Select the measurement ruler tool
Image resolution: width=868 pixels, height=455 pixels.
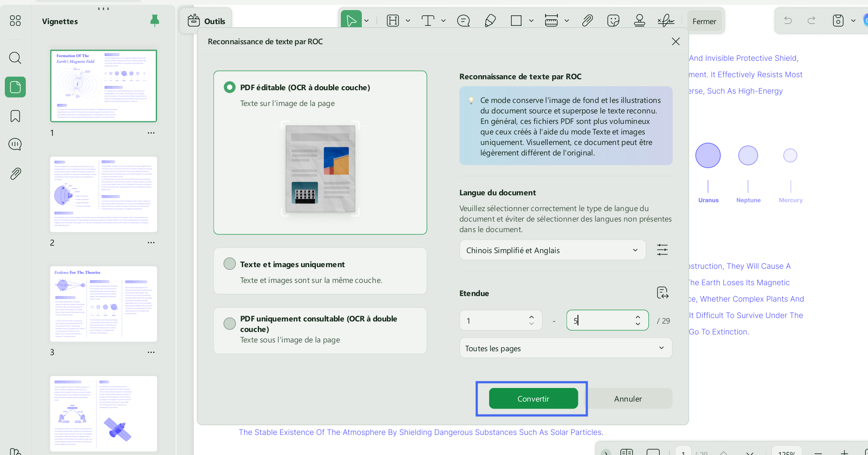(x=551, y=21)
